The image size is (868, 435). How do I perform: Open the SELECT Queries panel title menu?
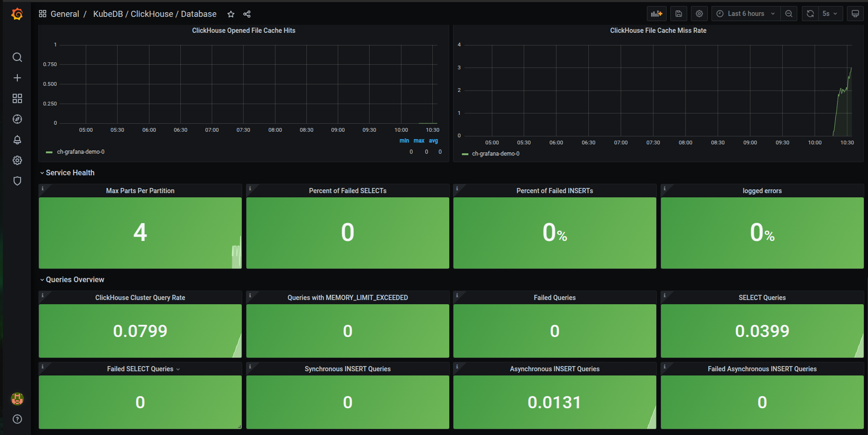(x=762, y=298)
